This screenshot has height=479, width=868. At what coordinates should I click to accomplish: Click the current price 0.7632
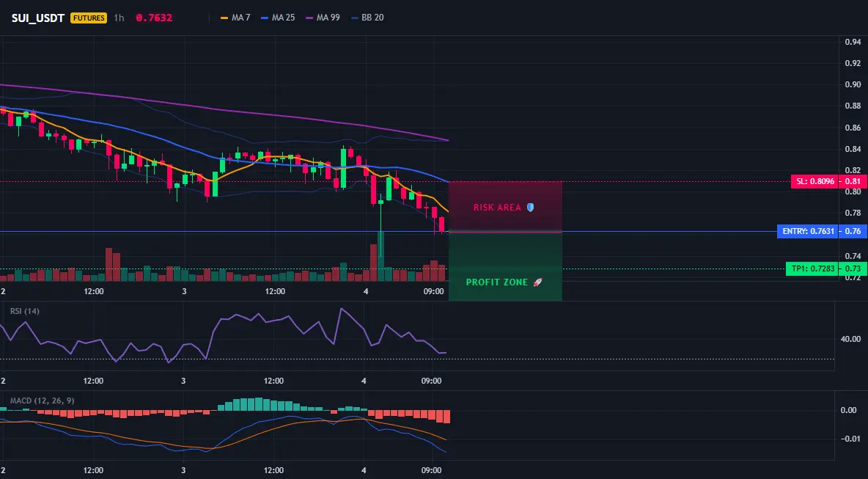154,18
